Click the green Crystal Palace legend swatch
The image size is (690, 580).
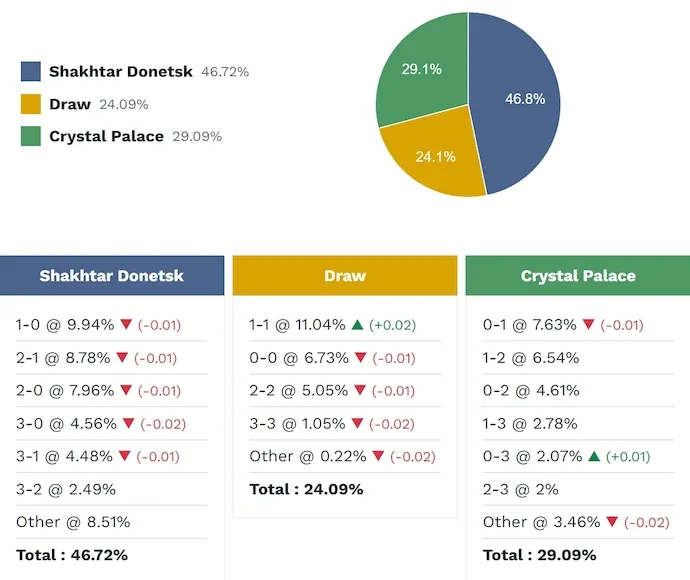tap(31, 136)
